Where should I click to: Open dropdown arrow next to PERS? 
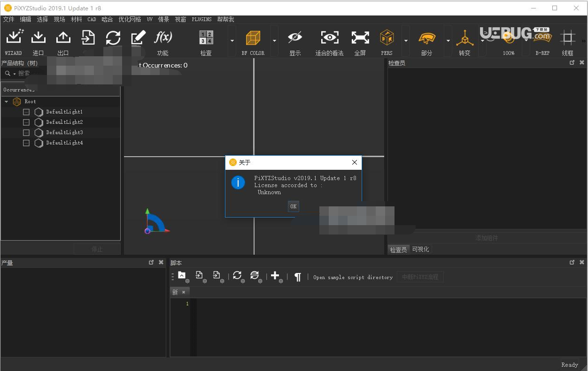click(406, 41)
